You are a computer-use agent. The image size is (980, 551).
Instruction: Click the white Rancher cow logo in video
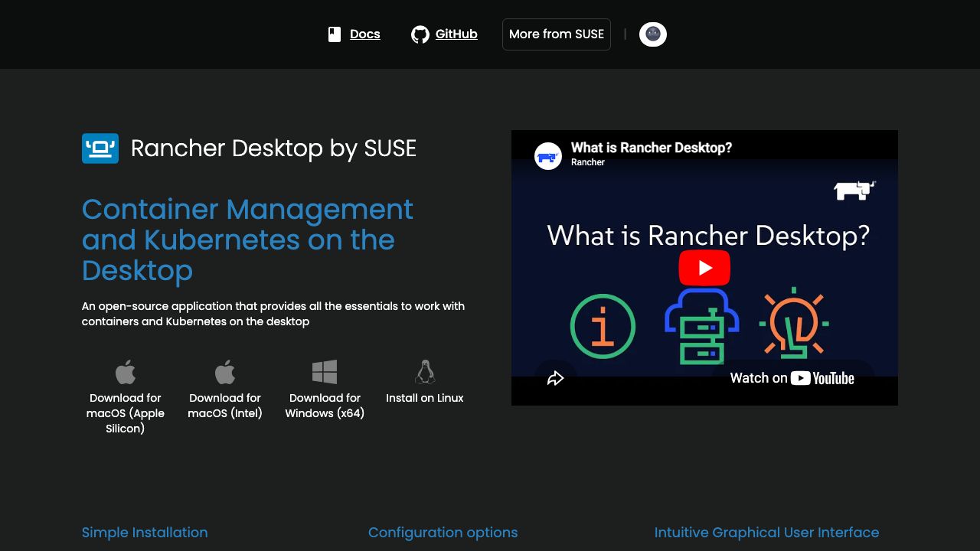tap(854, 191)
